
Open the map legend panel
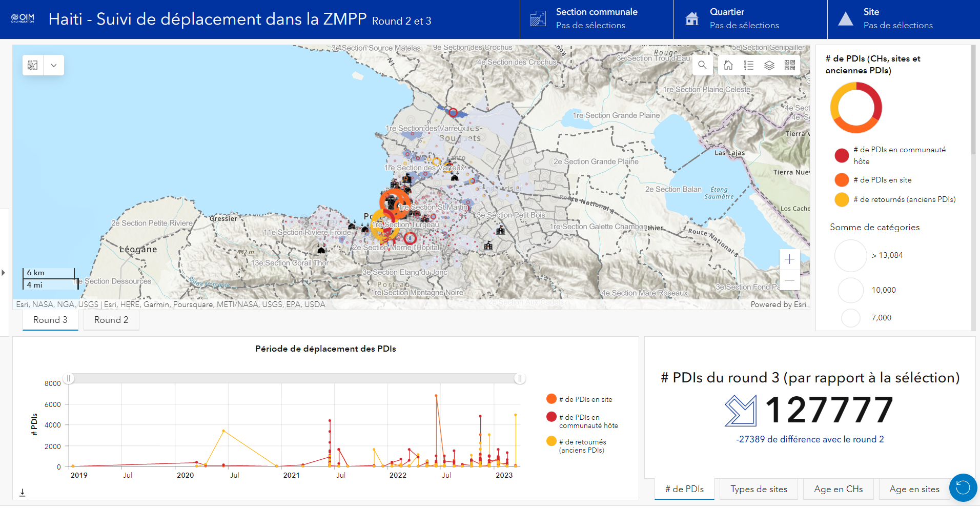(748, 65)
